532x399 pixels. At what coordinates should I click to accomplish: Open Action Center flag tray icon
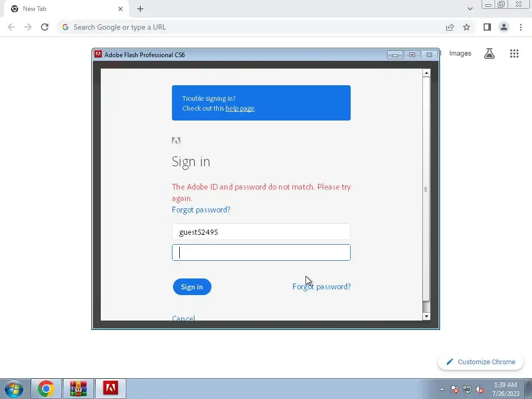click(455, 390)
